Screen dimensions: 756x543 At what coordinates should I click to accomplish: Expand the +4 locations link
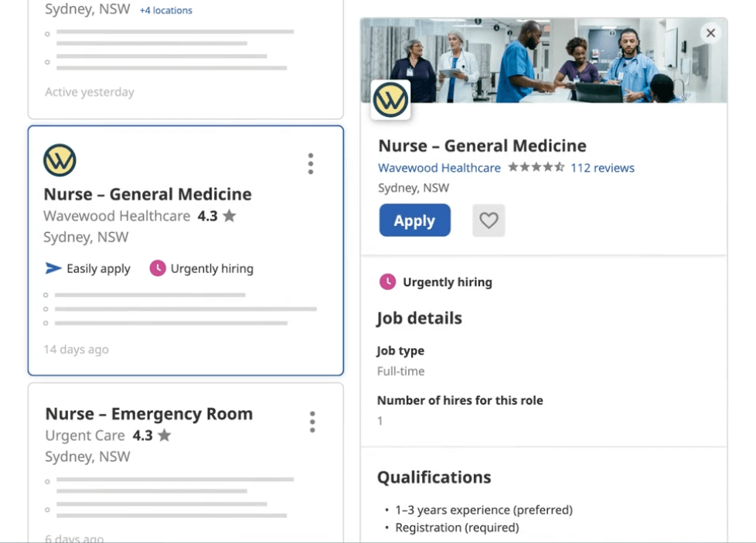pyautogui.click(x=166, y=11)
